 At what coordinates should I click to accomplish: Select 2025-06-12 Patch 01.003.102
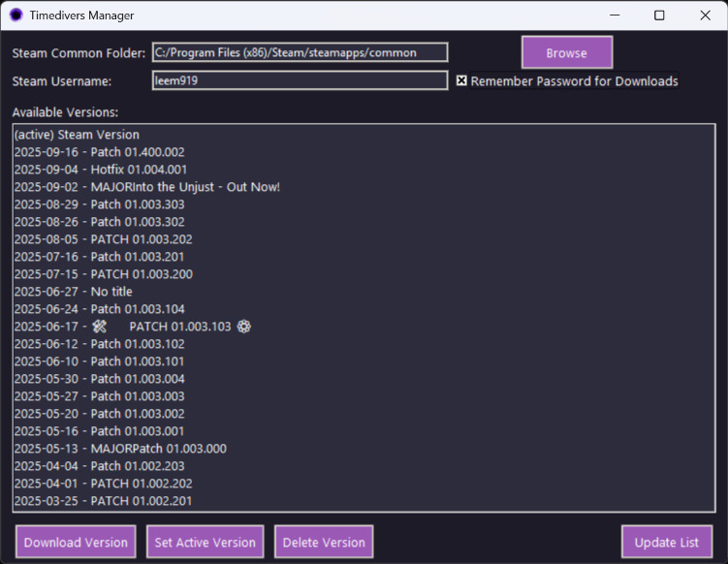(364, 344)
